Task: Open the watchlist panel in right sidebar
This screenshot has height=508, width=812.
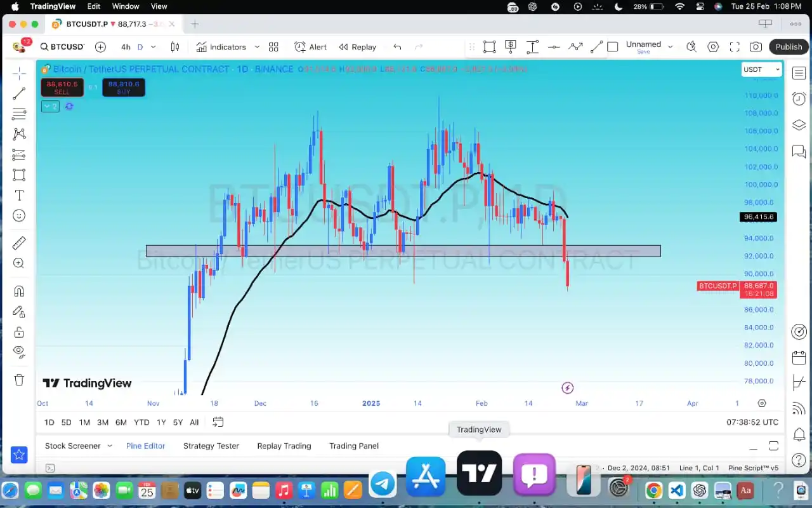Action: (799, 73)
